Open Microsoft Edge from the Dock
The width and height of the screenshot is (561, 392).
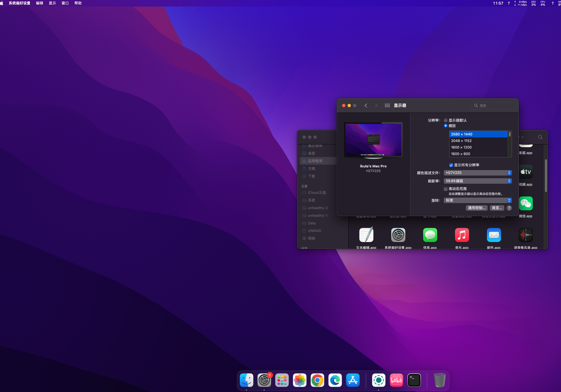pyautogui.click(x=335, y=380)
